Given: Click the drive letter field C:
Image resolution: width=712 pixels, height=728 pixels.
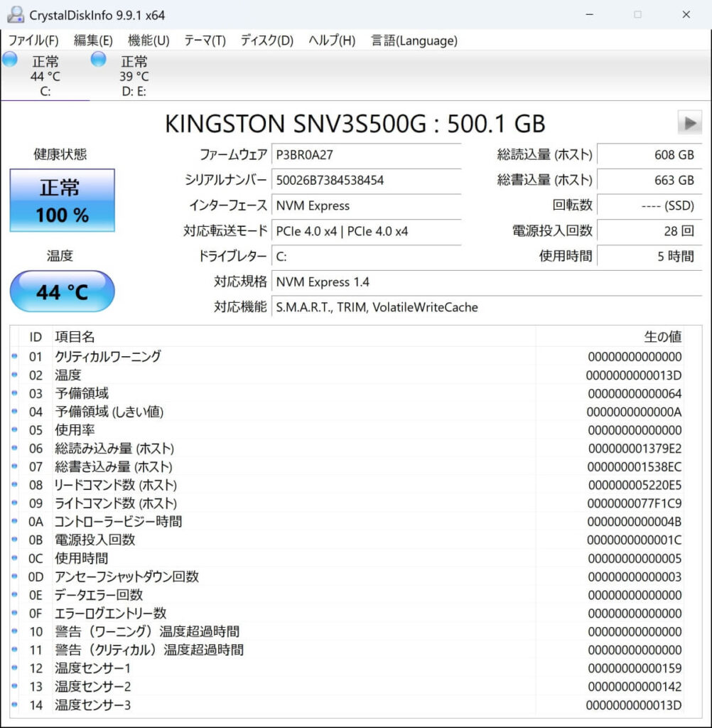Looking at the screenshot, I should [x=366, y=256].
